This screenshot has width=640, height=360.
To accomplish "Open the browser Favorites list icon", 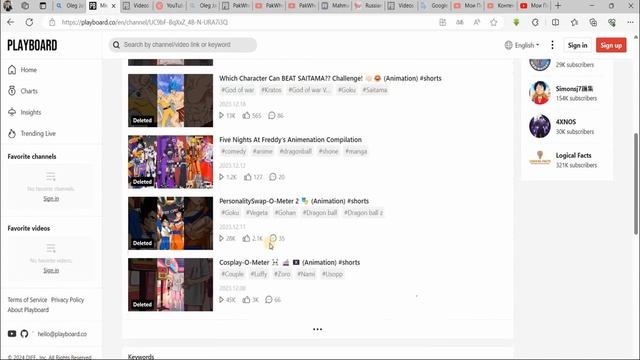I will coord(574,22).
